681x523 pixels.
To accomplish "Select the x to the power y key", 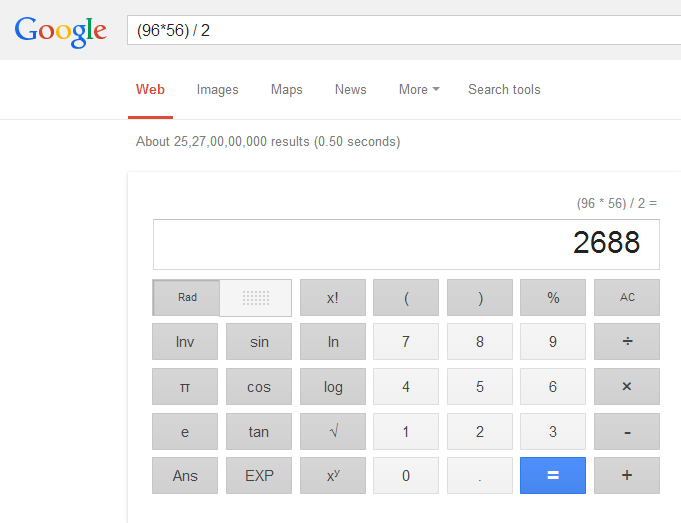I will pos(333,475).
